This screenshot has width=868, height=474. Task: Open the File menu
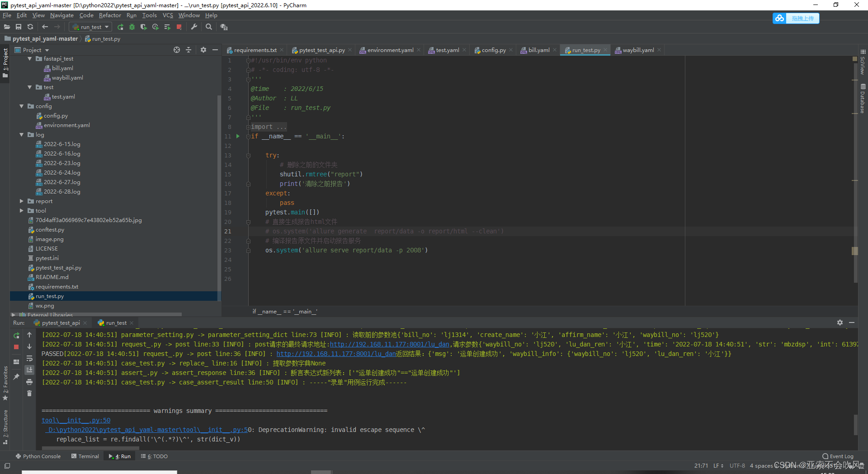[7, 15]
